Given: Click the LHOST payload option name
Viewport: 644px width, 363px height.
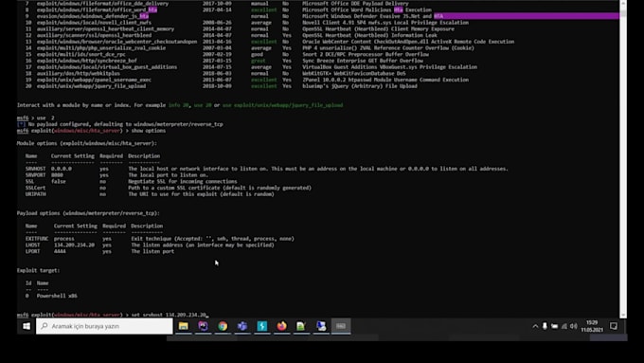Looking at the screenshot, I should (33, 245).
